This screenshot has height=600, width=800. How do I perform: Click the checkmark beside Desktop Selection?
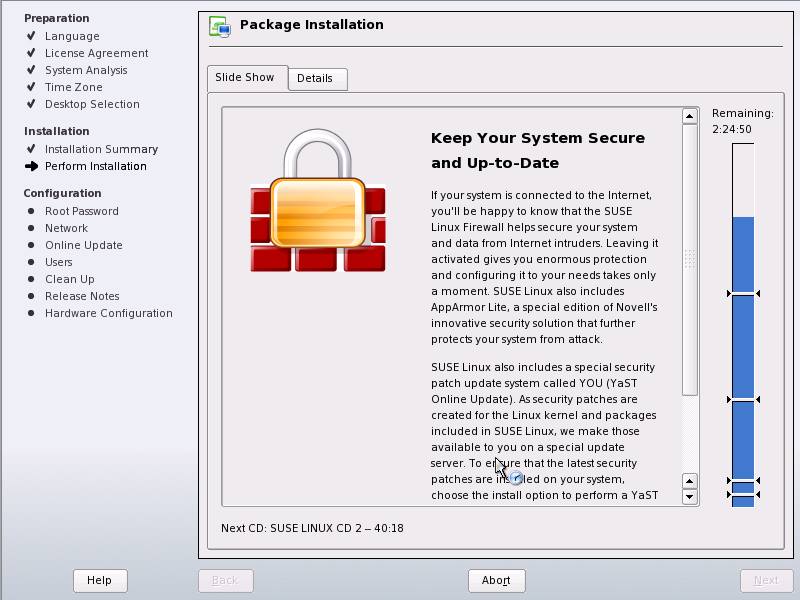point(31,104)
